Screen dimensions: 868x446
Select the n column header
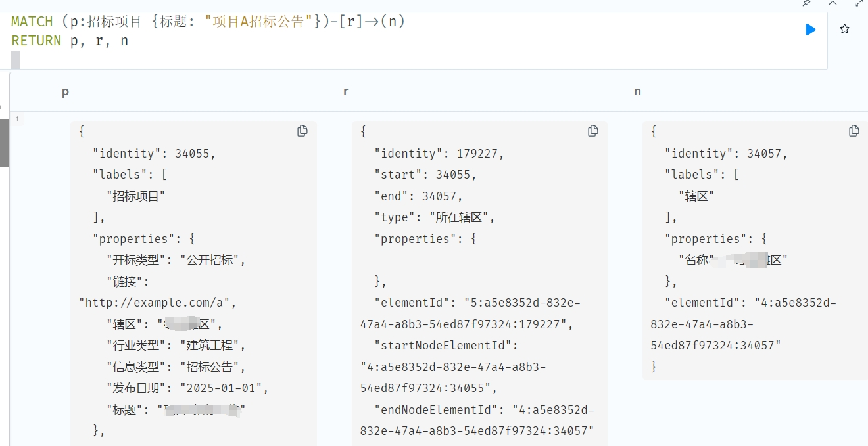(x=637, y=92)
